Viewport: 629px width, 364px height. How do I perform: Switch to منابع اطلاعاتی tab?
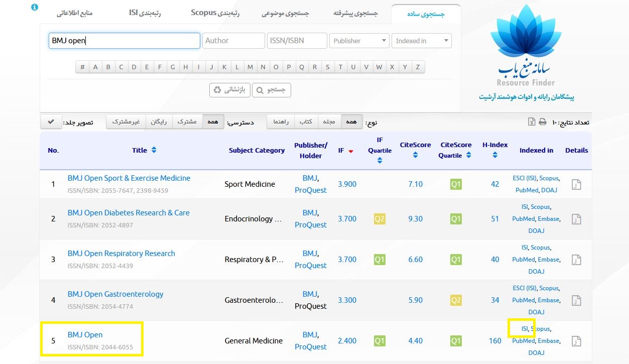(74, 14)
